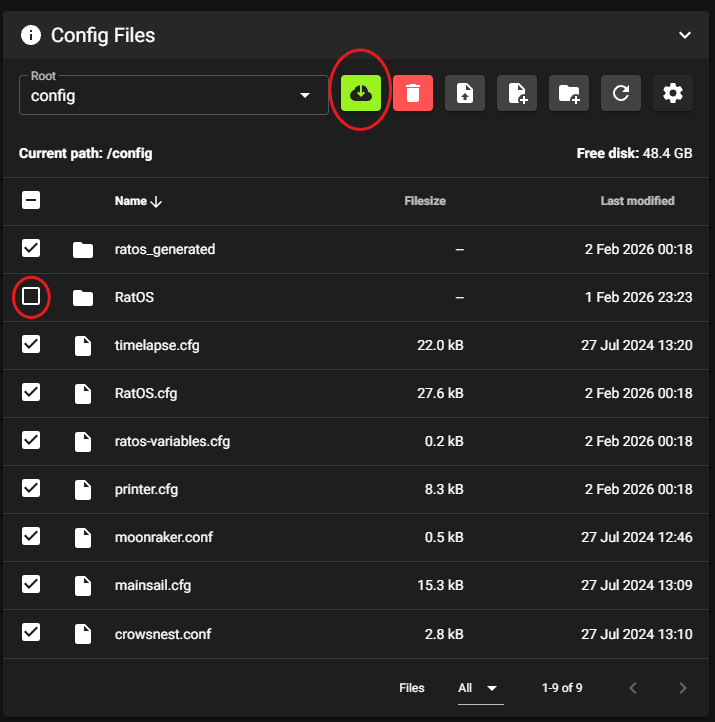715x722 pixels.
Task: Click the create new file button
Action: click(517, 93)
